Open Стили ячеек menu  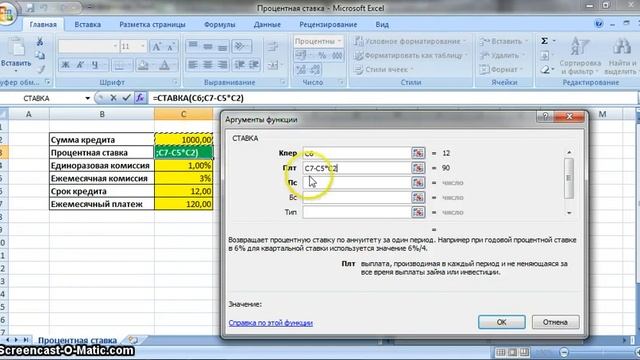384,70
